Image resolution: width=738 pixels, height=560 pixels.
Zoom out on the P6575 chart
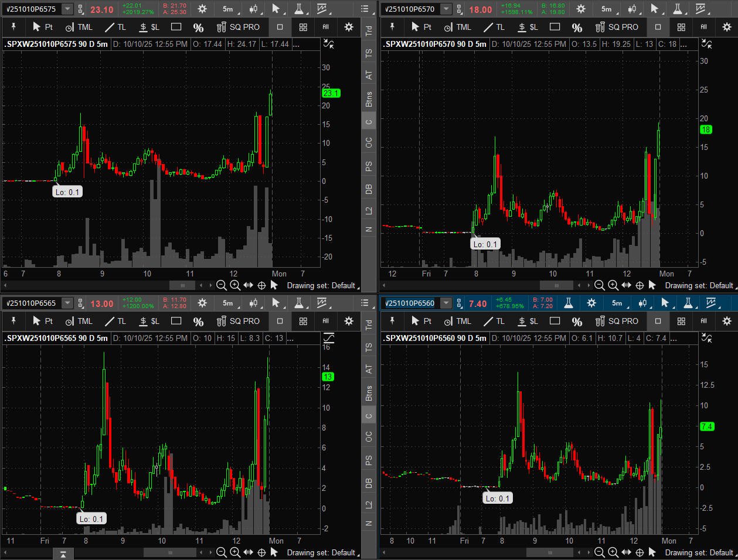tap(222, 285)
